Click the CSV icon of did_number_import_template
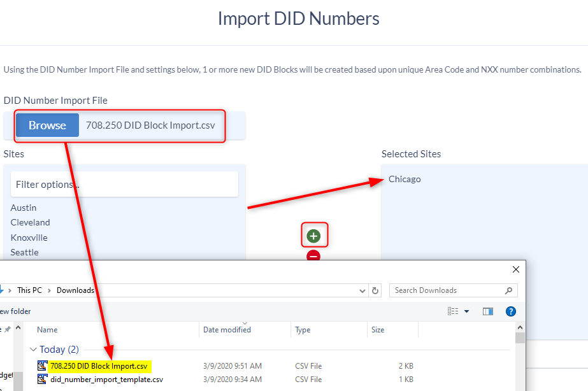Image resolution: width=588 pixels, height=391 pixels. coord(43,379)
